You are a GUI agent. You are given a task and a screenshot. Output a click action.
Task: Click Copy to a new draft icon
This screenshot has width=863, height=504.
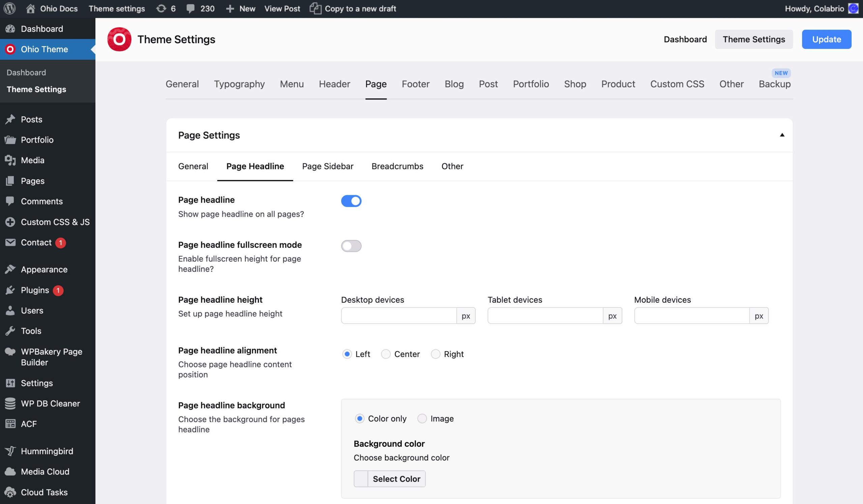pos(316,8)
